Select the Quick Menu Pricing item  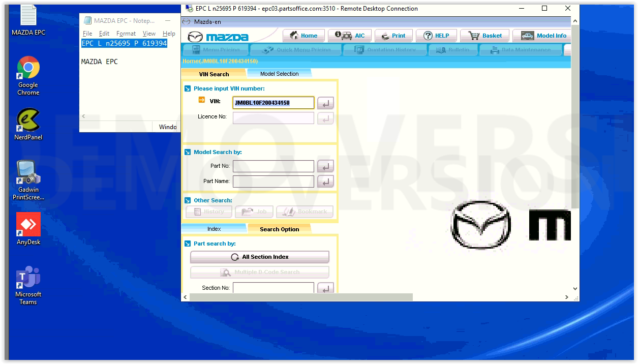(x=296, y=50)
